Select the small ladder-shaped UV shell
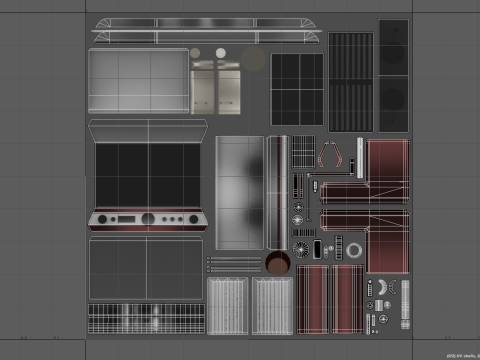The image size is (480, 360). pyautogui.click(x=339, y=247)
